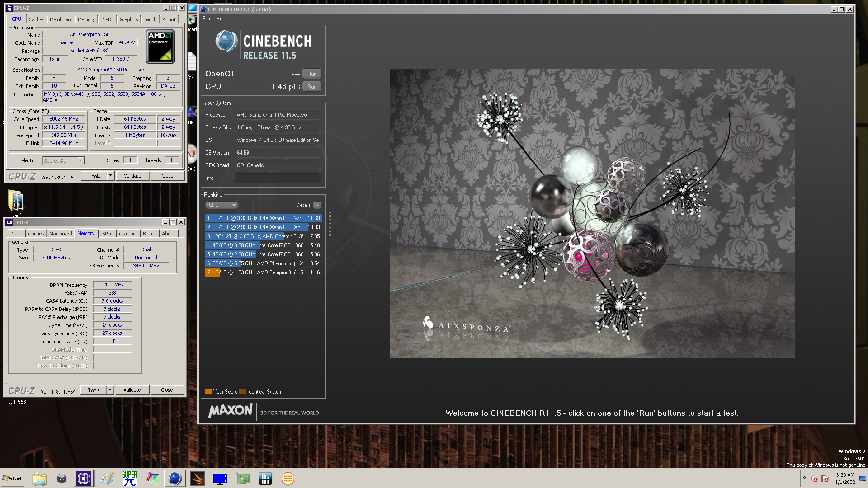Open Graphics tab in upper CPU-Z
The width and height of the screenshot is (868, 488).
tap(129, 19)
